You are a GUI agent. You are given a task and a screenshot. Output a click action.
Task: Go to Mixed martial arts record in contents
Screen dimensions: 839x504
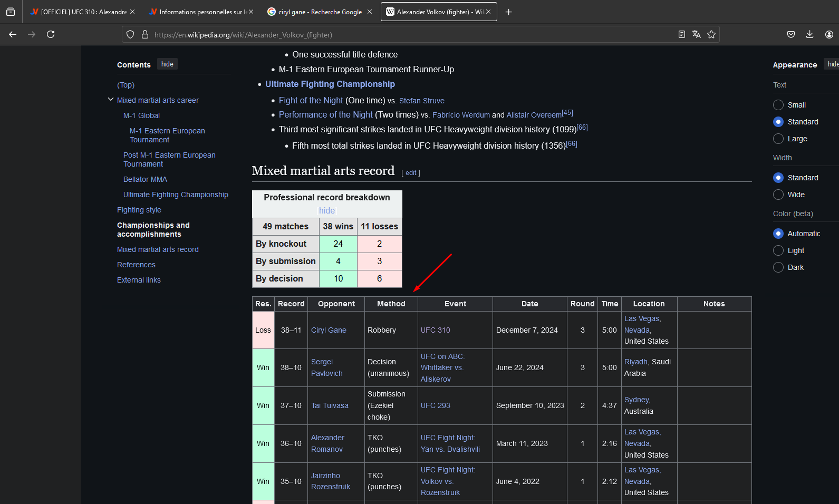coord(158,249)
